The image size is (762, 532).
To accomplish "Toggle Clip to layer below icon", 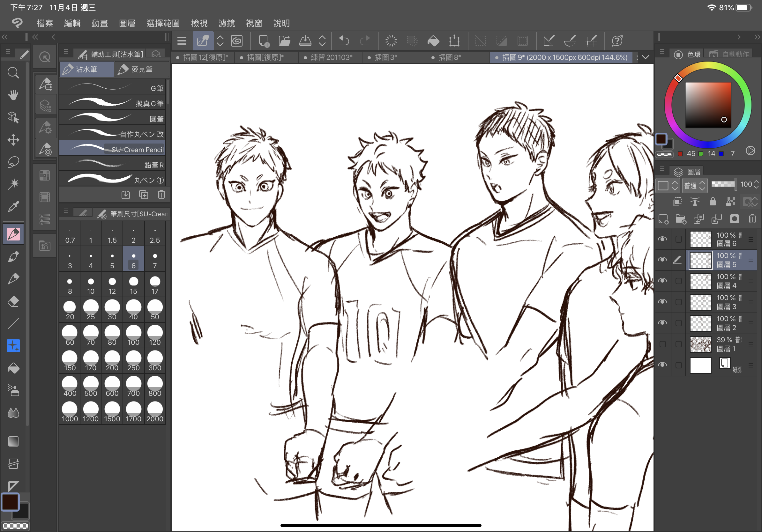I will coord(677,201).
